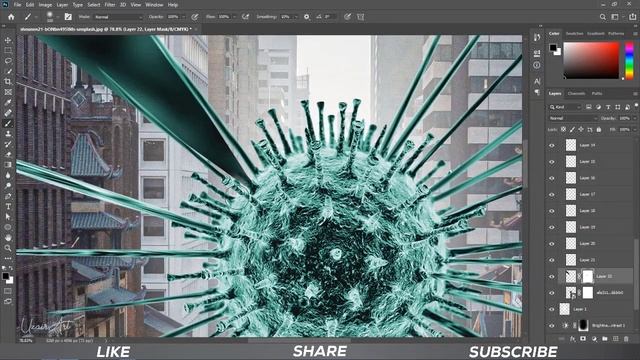640x360 pixels.
Task: Open the Filter menu
Action: point(110,5)
